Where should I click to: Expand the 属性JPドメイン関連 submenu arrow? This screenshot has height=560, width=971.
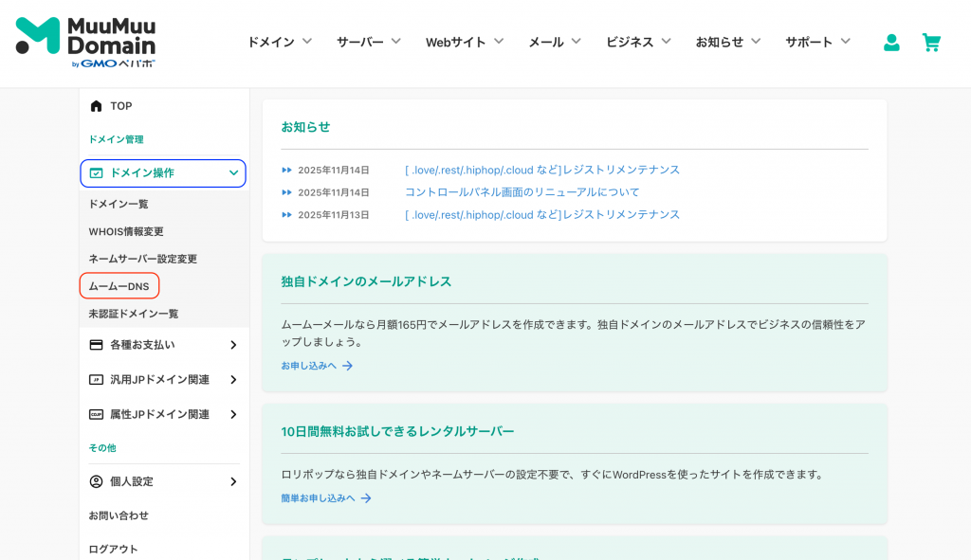(232, 414)
